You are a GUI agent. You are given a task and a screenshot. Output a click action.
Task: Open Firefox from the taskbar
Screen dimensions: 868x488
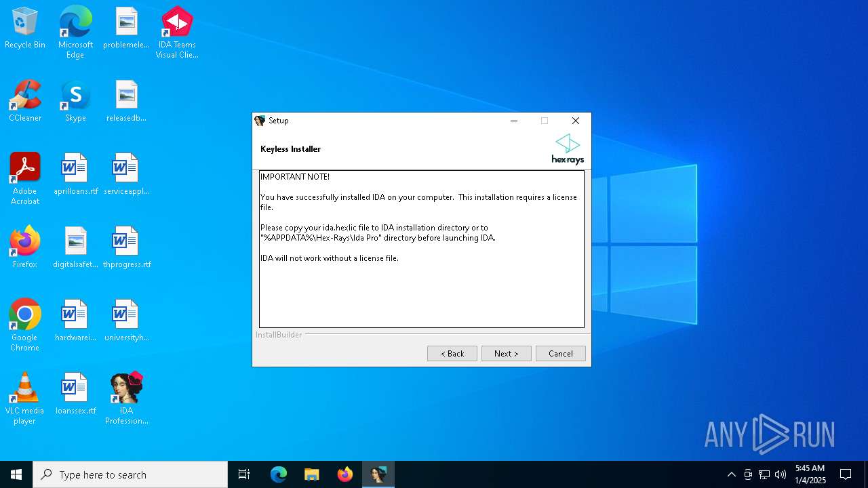pos(345,474)
